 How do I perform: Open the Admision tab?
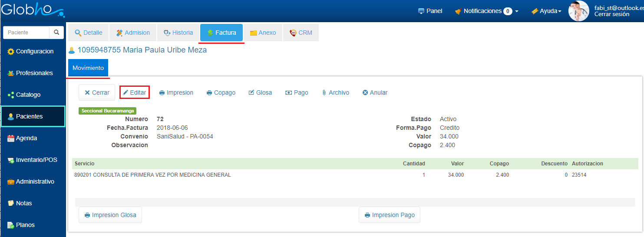click(133, 33)
